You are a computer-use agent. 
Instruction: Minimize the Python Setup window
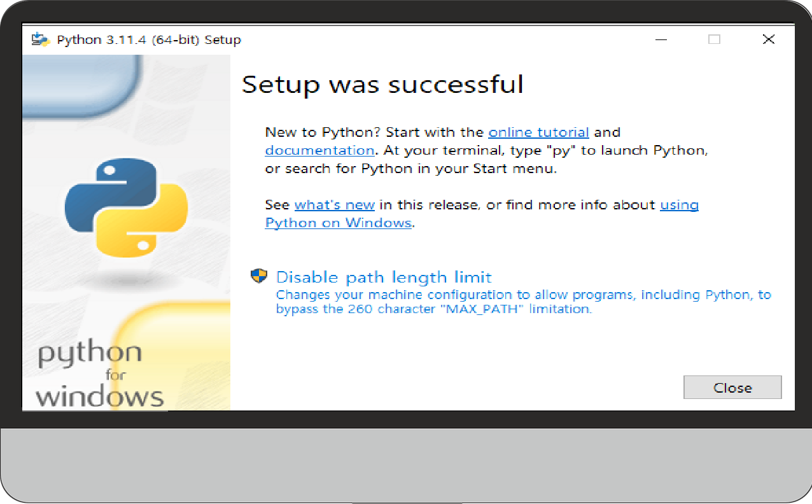click(662, 39)
